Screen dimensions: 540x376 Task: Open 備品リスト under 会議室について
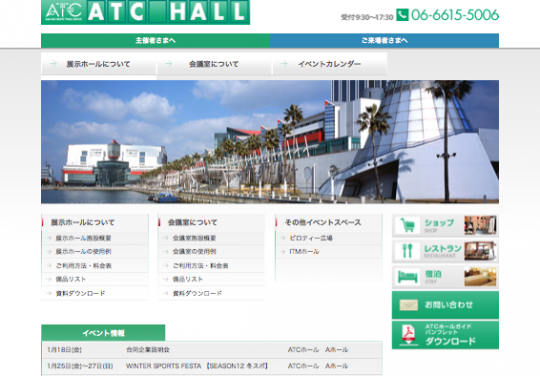[187, 279]
